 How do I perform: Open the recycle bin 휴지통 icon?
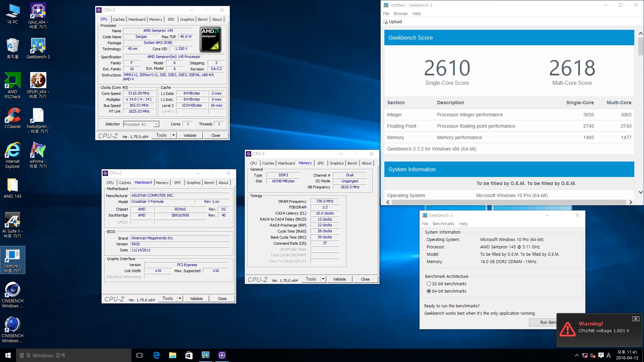(x=13, y=48)
